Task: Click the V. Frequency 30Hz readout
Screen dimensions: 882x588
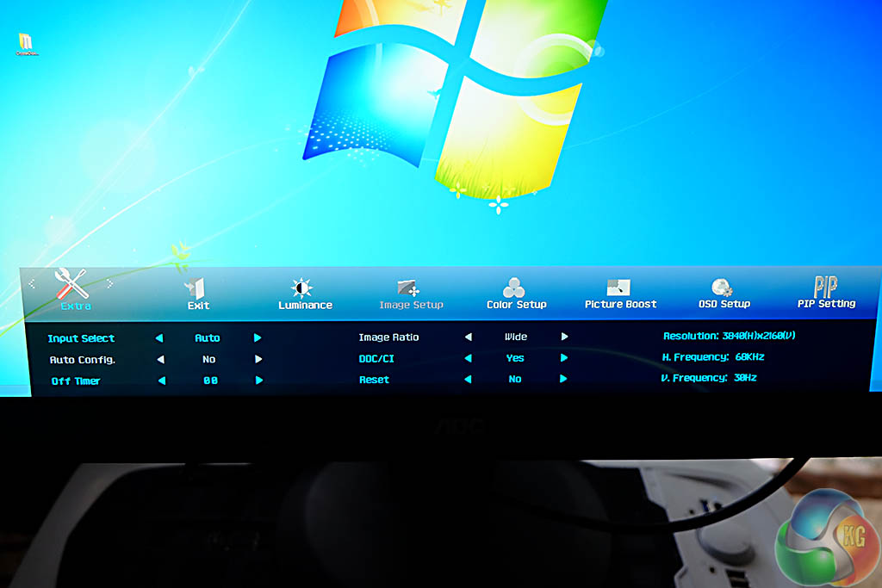Action: [709, 378]
